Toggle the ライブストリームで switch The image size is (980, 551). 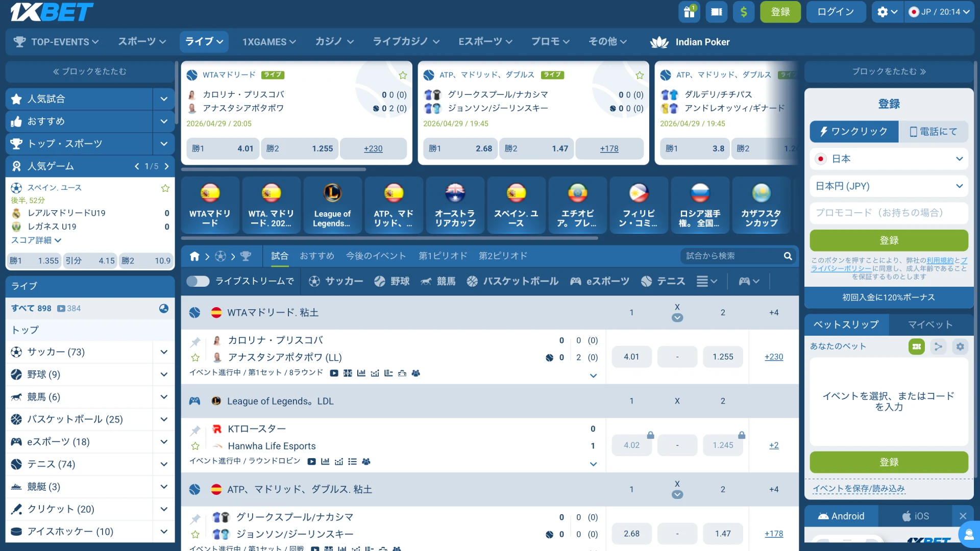pyautogui.click(x=198, y=281)
